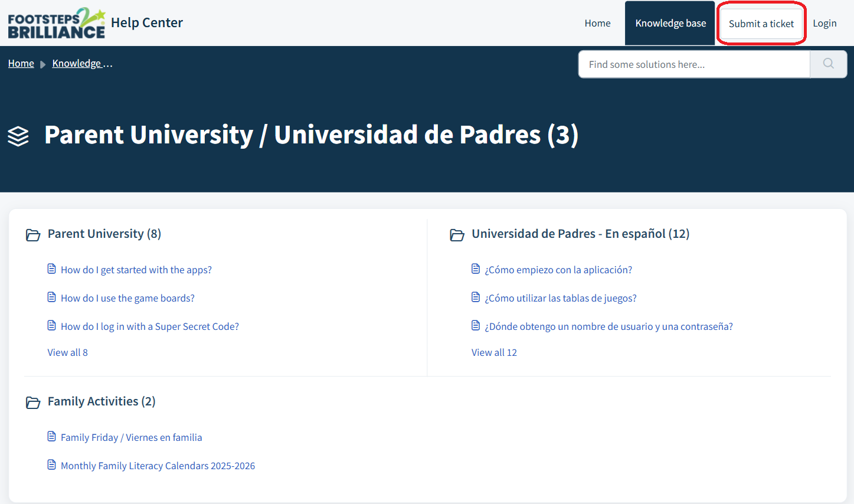Open How do I log in with a Super Secret Code?
The width and height of the screenshot is (854, 504).
click(x=150, y=326)
